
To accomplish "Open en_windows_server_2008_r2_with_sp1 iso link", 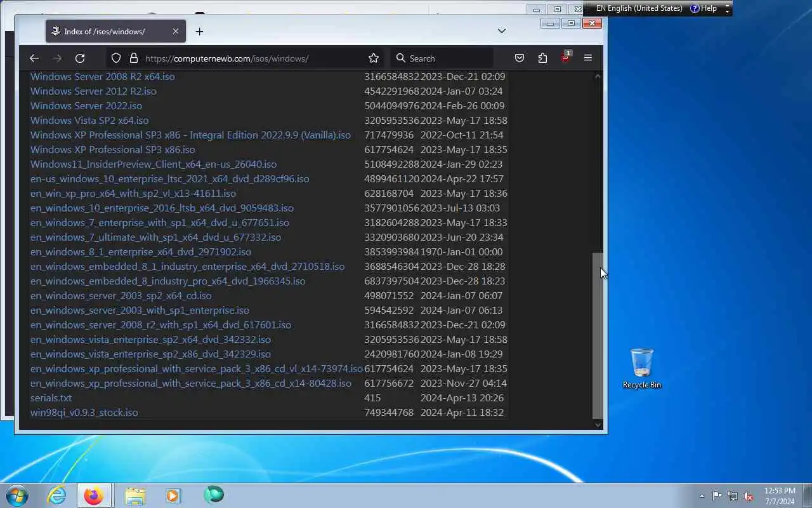I will pos(161,324).
